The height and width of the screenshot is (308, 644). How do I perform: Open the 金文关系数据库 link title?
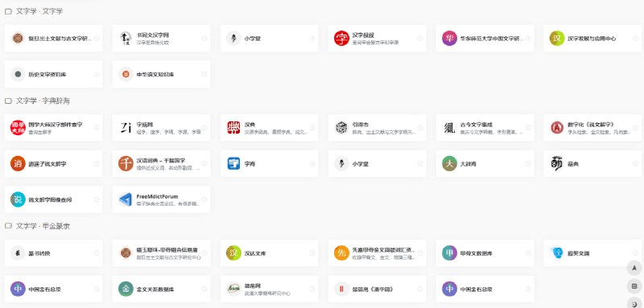point(155,290)
